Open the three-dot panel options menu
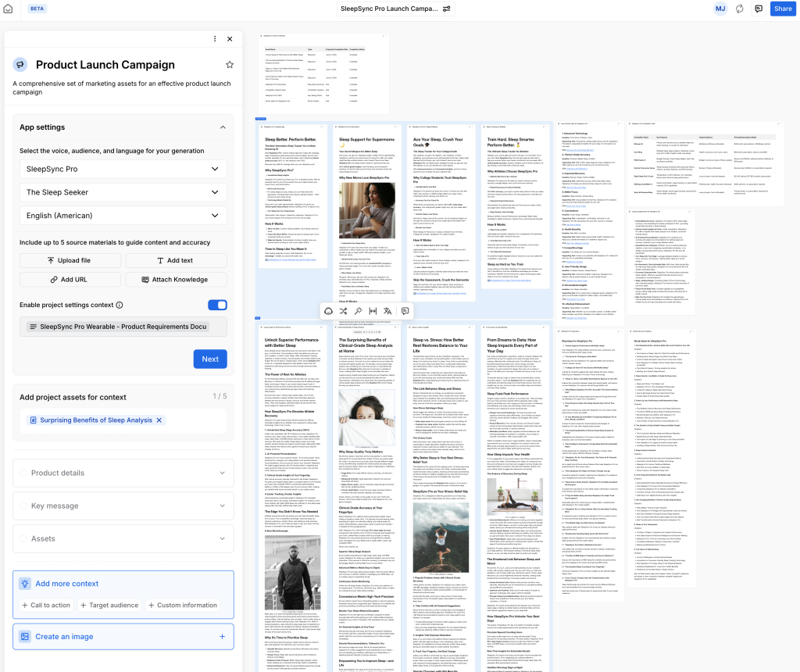 [216, 39]
